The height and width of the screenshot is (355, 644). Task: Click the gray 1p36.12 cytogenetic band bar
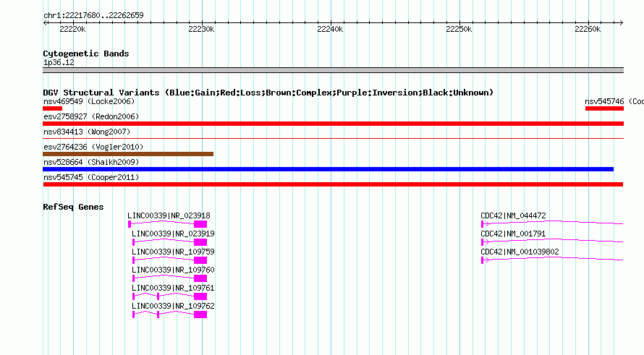pyautogui.click(x=333, y=70)
